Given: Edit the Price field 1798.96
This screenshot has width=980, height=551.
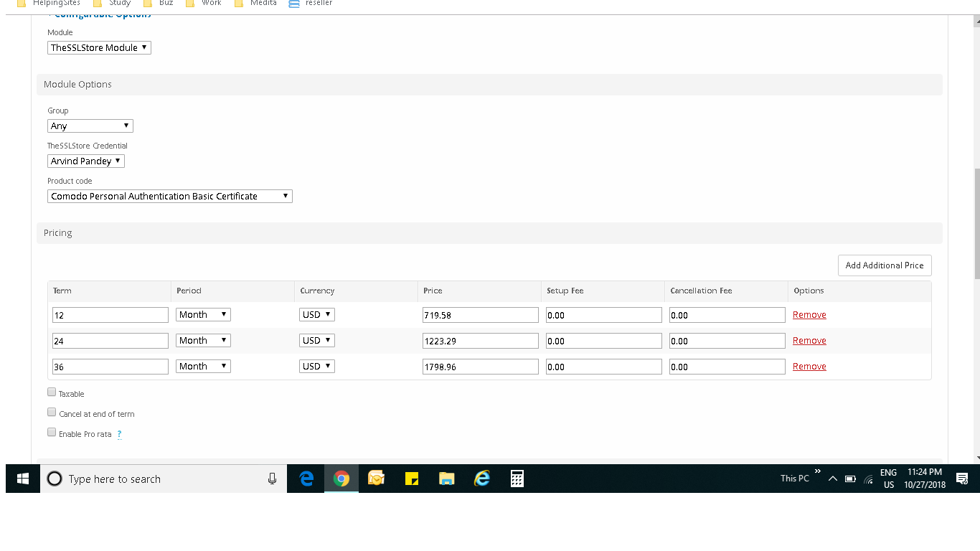Looking at the screenshot, I should pos(481,367).
